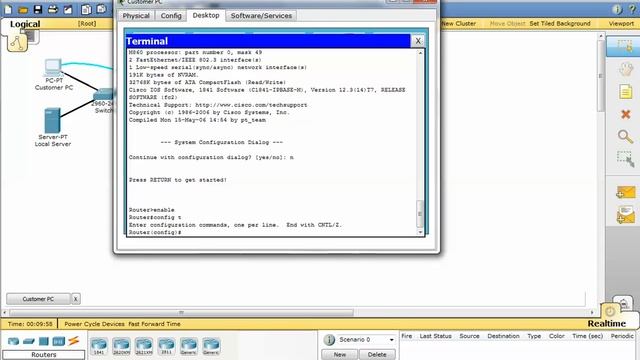The height and width of the screenshot is (360, 640).
Task: Pick the 2621XM router model
Action: 144,346
